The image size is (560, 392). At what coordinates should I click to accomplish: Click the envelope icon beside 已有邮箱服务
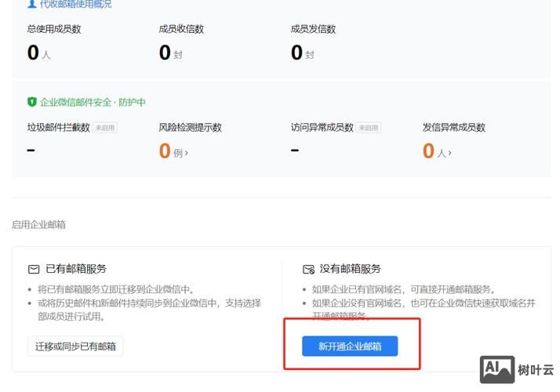[x=34, y=269]
